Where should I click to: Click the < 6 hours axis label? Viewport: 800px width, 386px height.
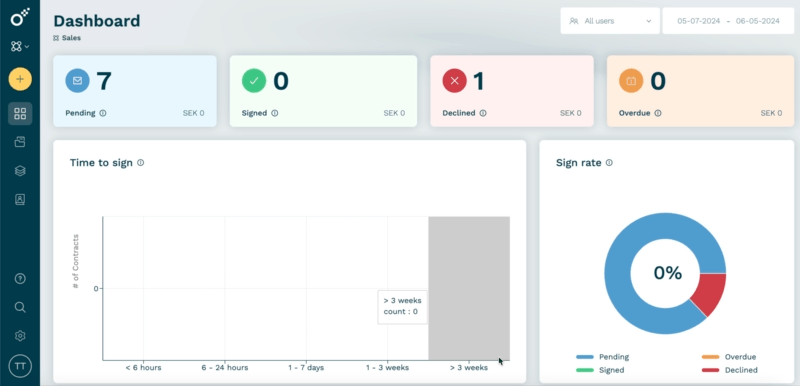pos(143,367)
